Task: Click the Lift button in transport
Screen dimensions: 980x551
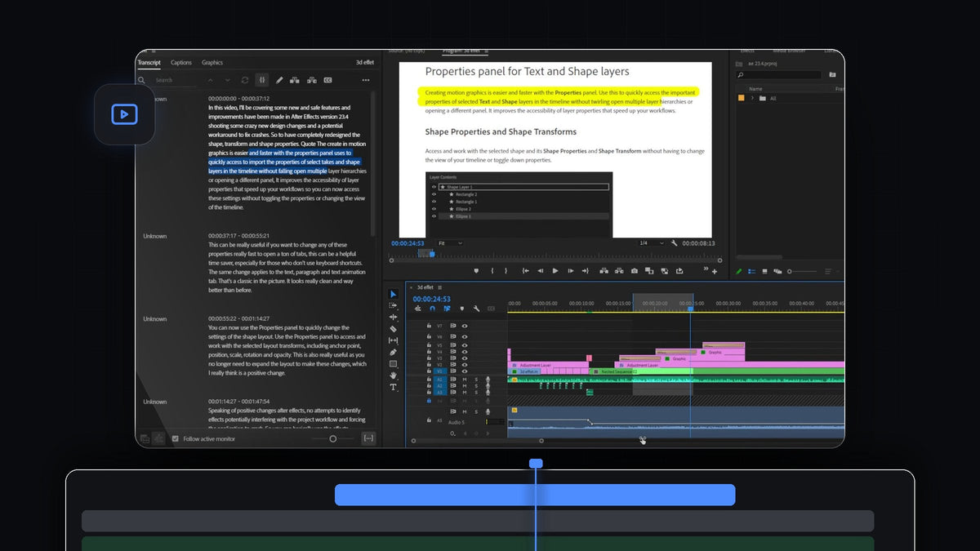Action: (x=604, y=271)
